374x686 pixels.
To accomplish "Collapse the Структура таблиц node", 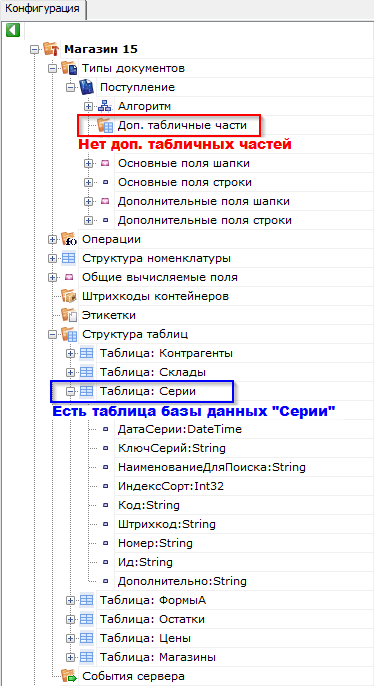I will (53, 335).
